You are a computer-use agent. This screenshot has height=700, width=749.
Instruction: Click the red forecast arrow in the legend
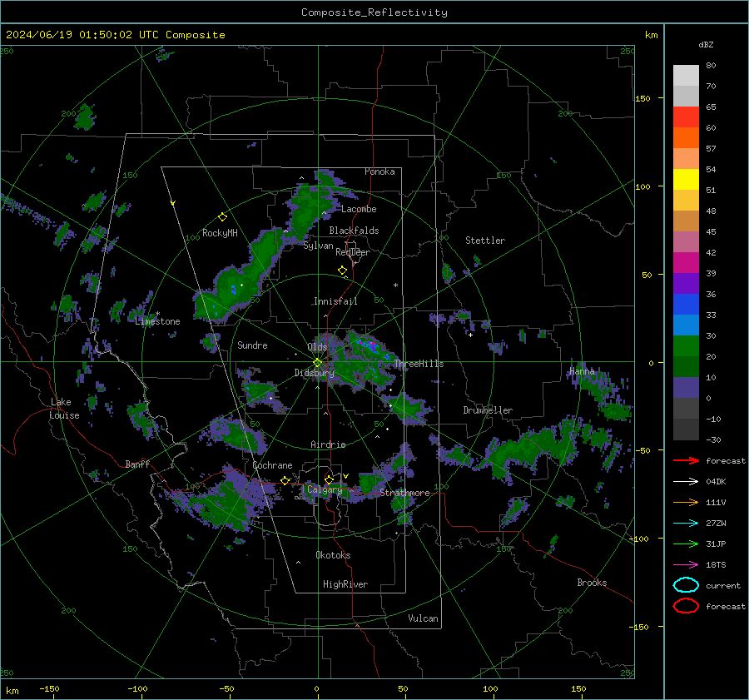686,460
